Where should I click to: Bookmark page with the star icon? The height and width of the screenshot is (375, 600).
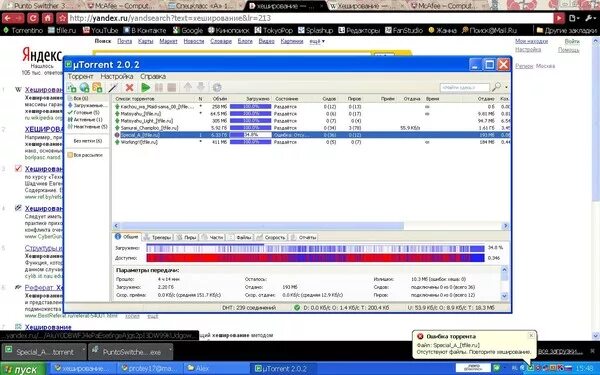[x=62, y=18]
